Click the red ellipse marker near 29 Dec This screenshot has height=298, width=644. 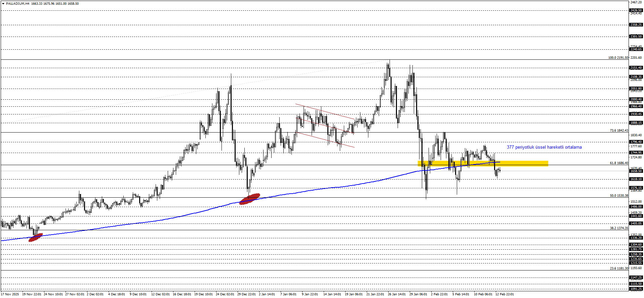pos(250,199)
